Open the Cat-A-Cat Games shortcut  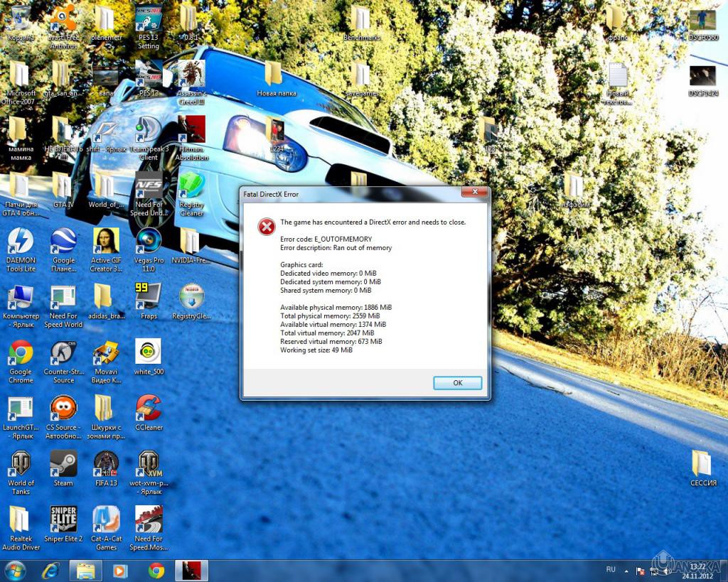(x=106, y=528)
